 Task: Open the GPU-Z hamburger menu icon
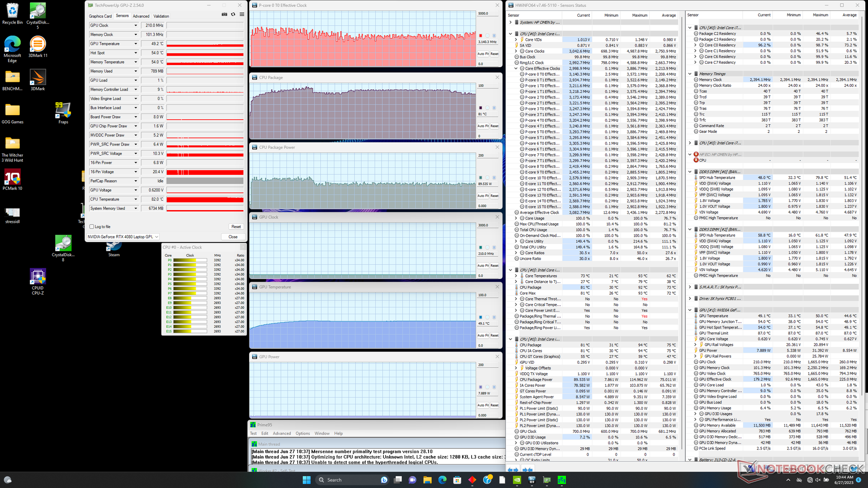coord(242,14)
